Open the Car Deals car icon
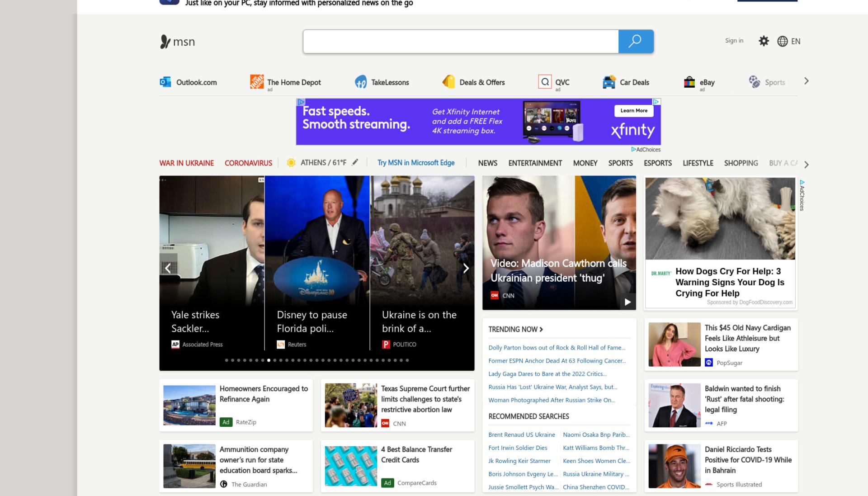Viewport: 868px width, 496px height. tap(609, 82)
